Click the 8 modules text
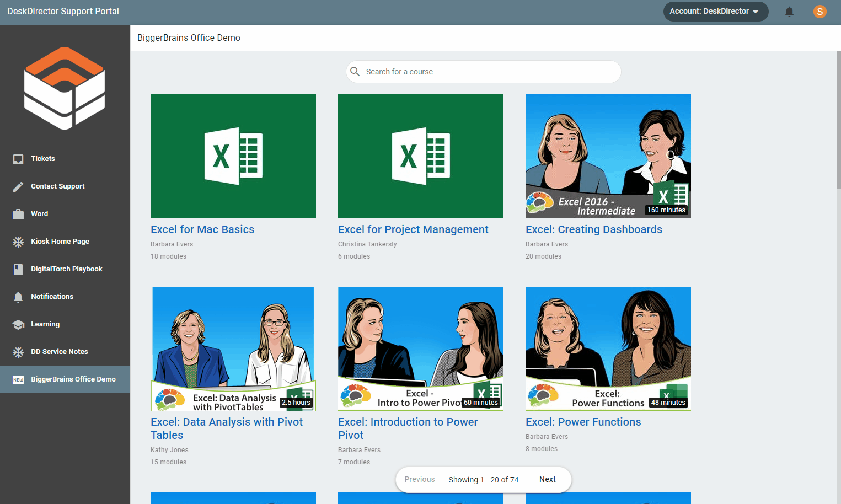This screenshot has height=504, width=841. click(542, 449)
